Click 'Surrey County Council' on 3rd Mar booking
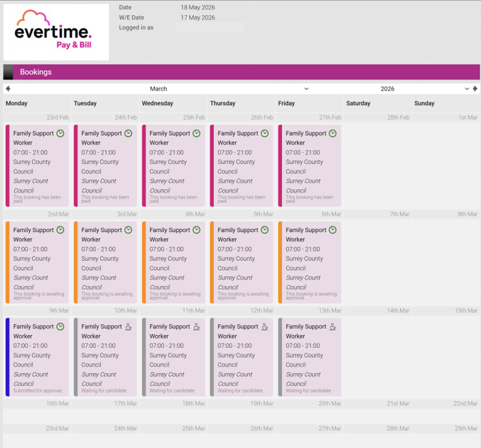This screenshot has height=448, width=481. 100,263
